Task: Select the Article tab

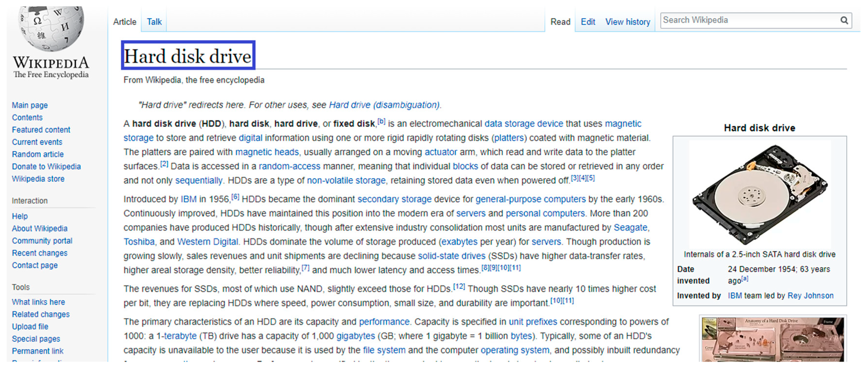Action: point(124,22)
